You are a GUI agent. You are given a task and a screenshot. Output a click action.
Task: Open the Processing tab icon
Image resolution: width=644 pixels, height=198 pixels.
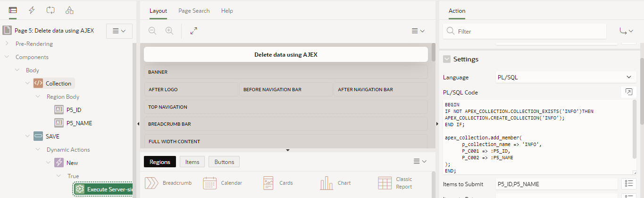[50, 10]
